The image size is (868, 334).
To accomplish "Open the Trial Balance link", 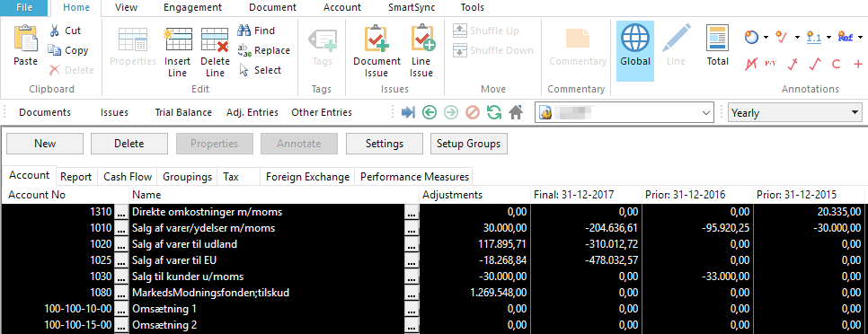I will tap(183, 113).
